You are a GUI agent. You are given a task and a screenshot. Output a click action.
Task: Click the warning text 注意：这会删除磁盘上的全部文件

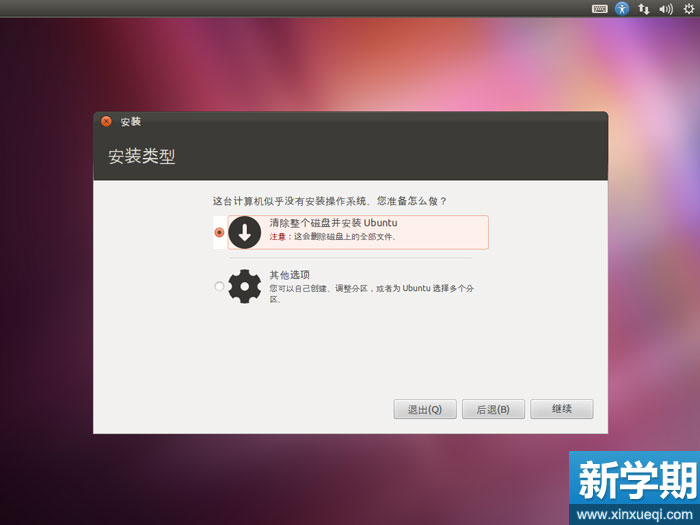333,237
